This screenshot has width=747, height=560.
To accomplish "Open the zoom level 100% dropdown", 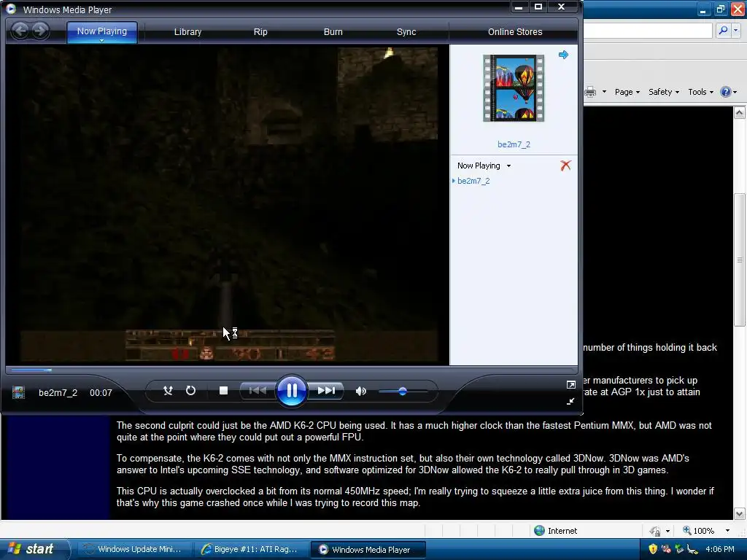I will click(x=727, y=531).
